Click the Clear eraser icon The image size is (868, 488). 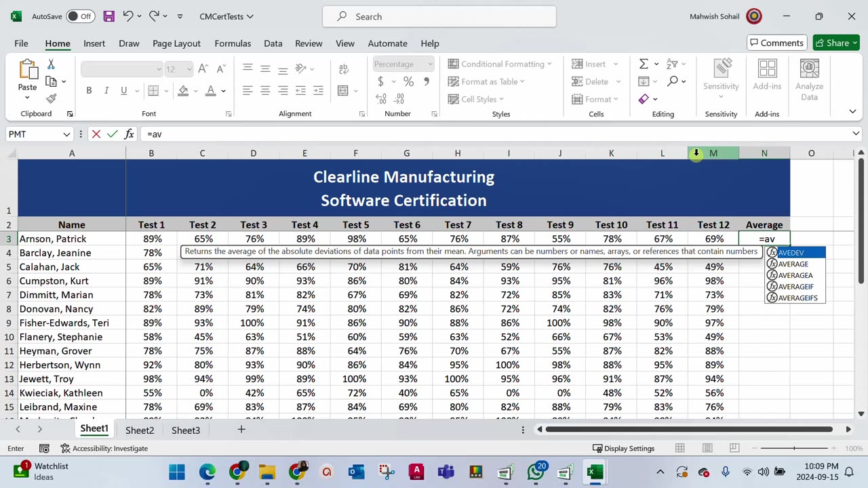[x=644, y=99]
